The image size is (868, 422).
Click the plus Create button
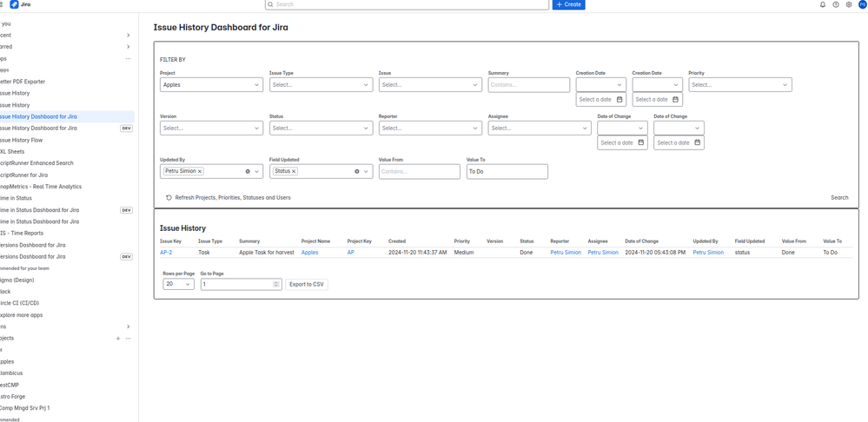click(x=568, y=4)
